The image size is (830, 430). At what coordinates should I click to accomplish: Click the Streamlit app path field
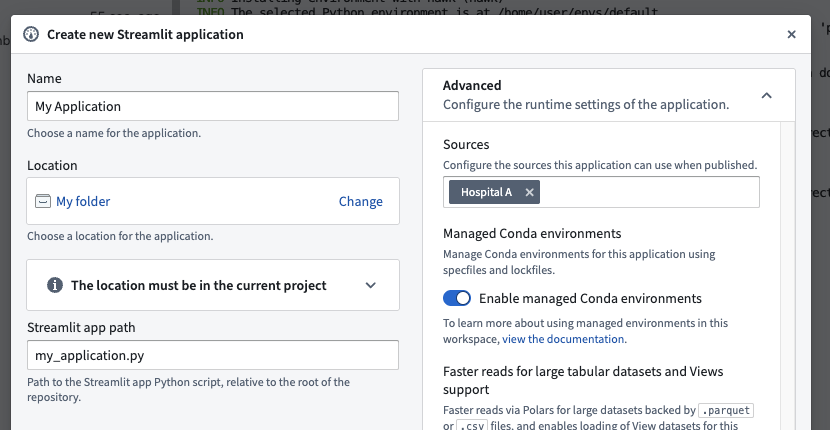(213, 355)
